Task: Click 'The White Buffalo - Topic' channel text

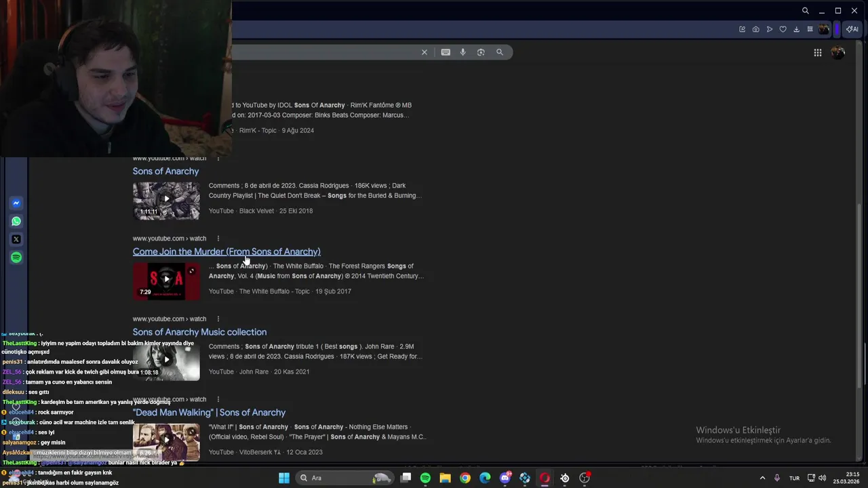Action: pos(274,291)
